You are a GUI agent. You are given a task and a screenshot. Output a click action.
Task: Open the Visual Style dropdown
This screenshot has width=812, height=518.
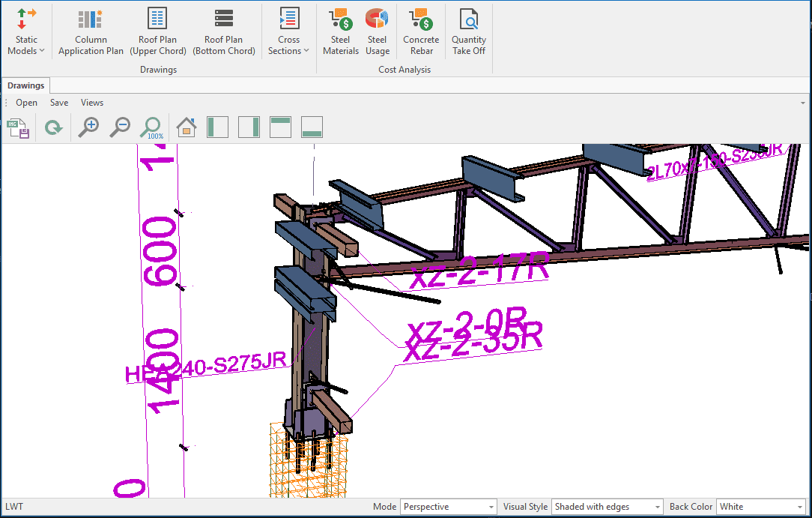click(607, 507)
